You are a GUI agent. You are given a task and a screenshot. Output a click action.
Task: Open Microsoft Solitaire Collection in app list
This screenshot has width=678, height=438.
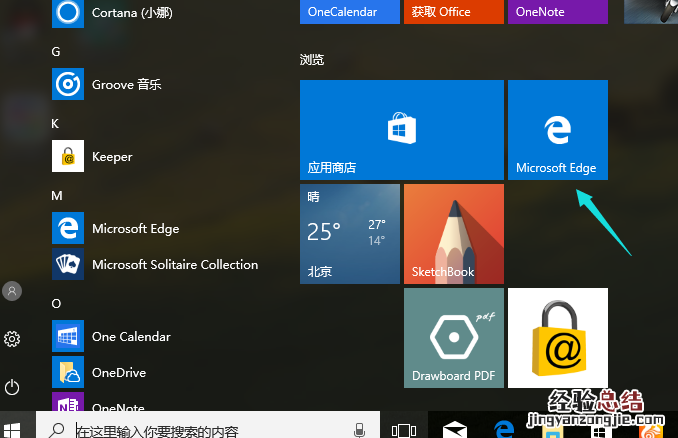click(174, 265)
